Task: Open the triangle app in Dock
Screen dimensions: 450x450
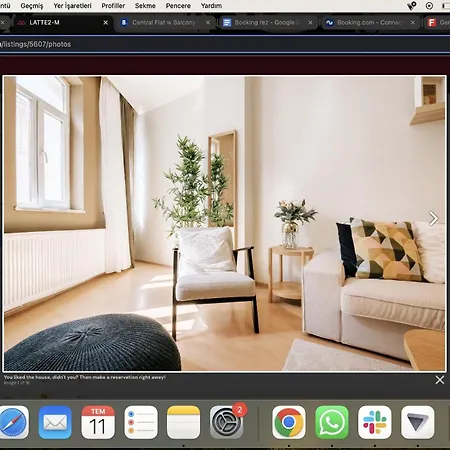Action: pyautogui.click(x=418, y=422)
